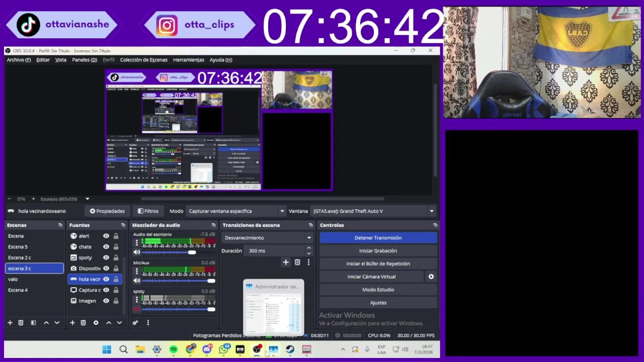Open advanced audio properties gears icon

[135, 323]
